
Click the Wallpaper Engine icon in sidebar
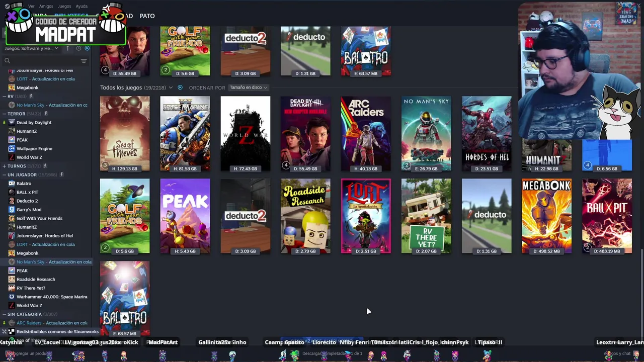click(x=12, y=148)
